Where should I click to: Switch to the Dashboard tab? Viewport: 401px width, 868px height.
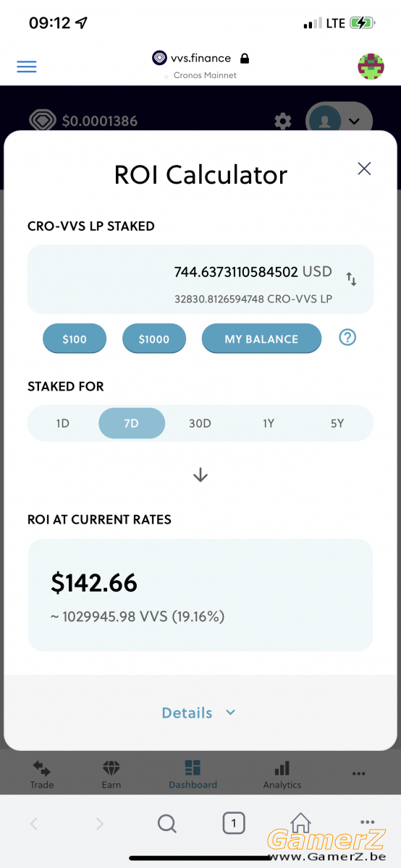193,774
